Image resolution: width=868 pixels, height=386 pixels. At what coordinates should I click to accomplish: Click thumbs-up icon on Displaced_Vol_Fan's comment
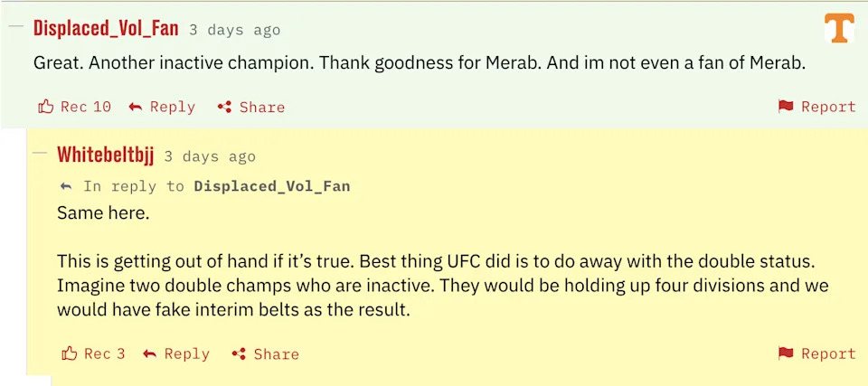click(x=46, y=107)
